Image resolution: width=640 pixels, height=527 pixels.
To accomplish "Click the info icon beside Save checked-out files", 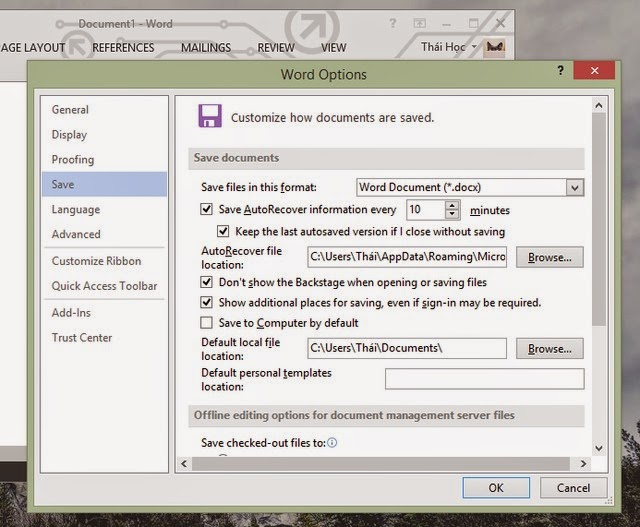I will (332, 443).
